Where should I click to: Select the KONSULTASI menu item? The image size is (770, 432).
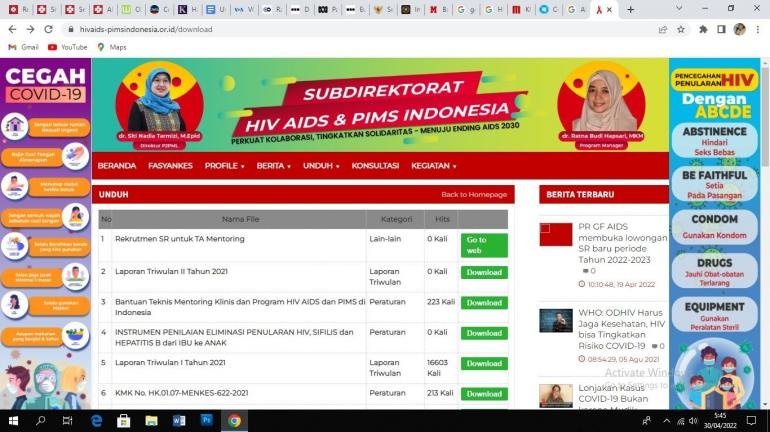click(376, 166)
